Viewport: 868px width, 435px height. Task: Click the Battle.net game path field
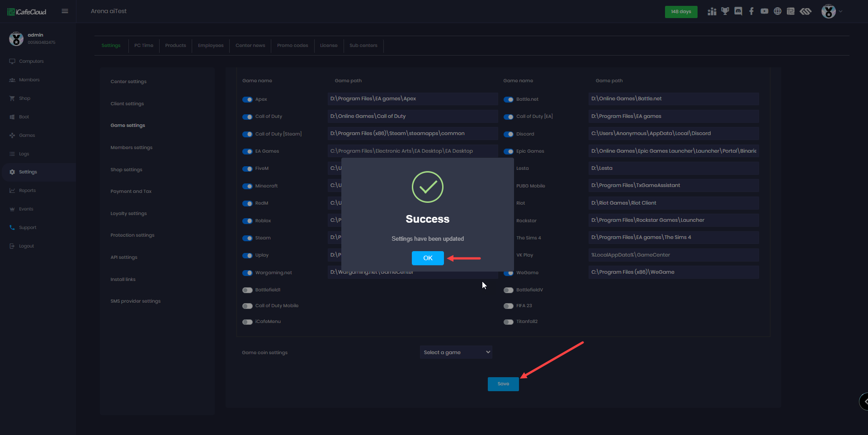(673, 99)
